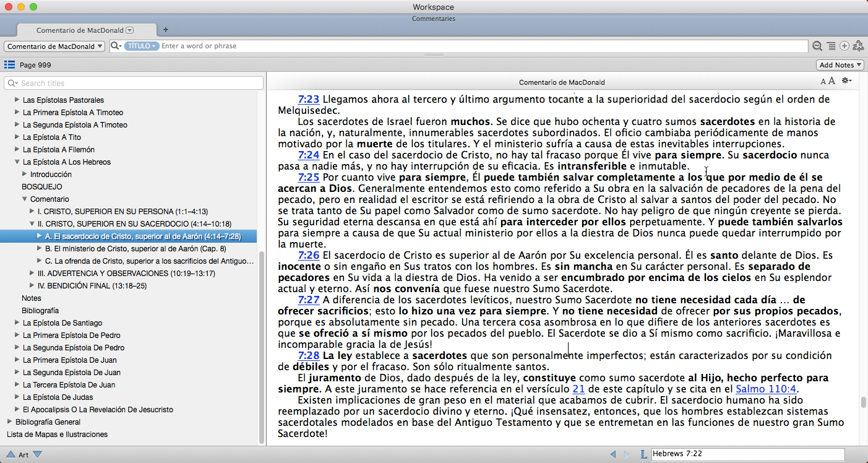Click the larger text size A
The image size is (868, 463).
831,81
